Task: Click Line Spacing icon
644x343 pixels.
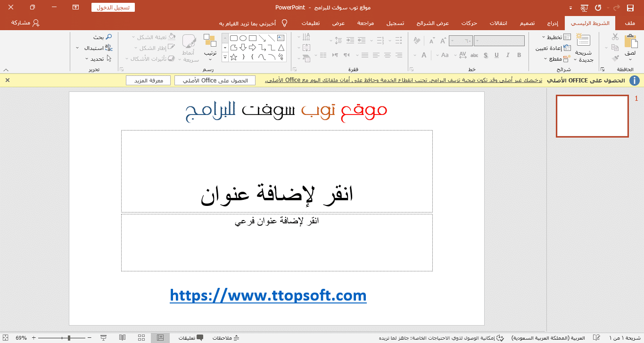Action: click(x=338, y=41)
